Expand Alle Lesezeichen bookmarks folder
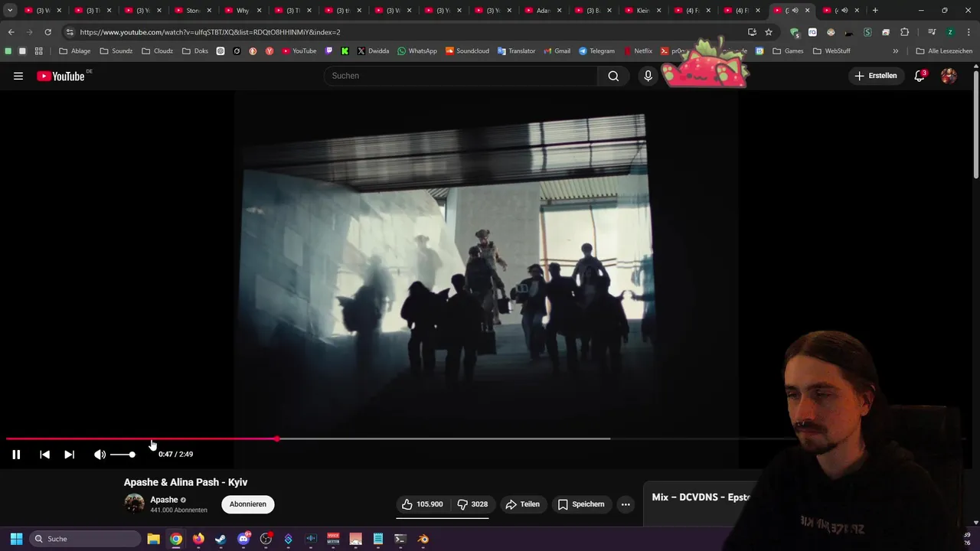The height and width of the screenshot is (551, 980). pyautogui.click(x=944, y=51)
